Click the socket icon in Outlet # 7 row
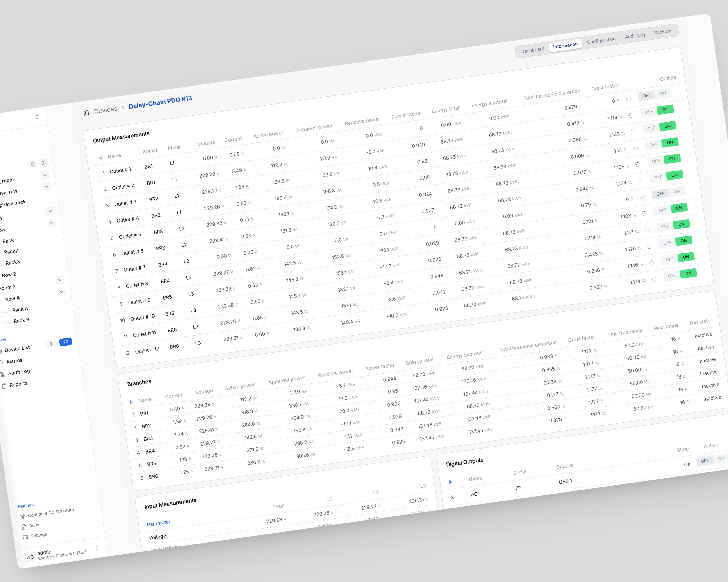The height and width of the screenshot is (582, 728). click(x=642, y=197)
